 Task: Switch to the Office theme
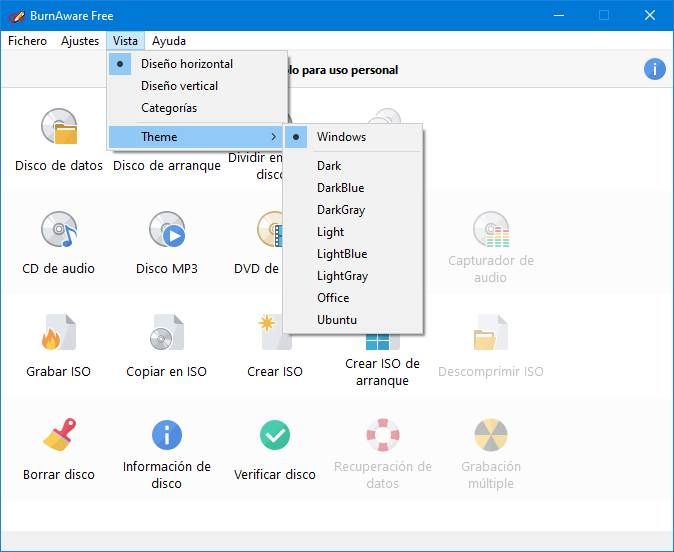pos(353,298)
